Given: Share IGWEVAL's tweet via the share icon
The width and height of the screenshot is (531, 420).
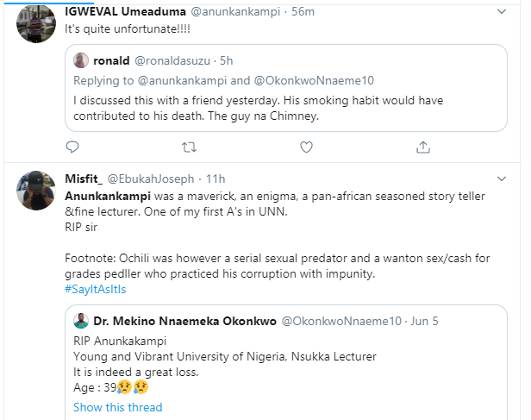Looking at the screenshot, I should [x=422, y=147].
